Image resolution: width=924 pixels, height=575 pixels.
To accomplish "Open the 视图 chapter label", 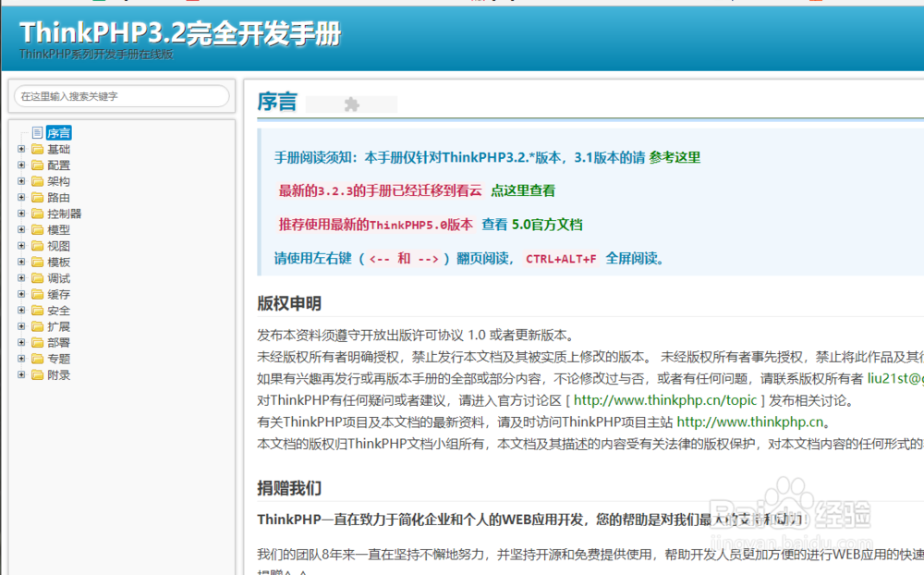I will tap(58, 246).
